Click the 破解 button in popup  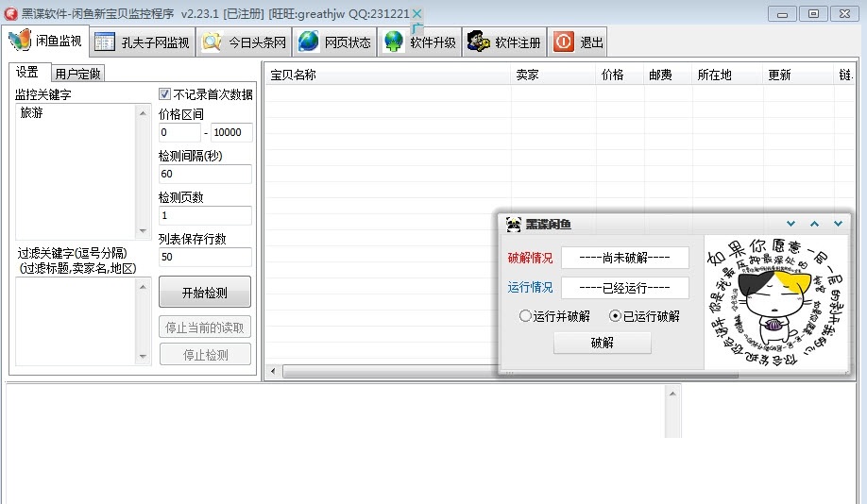coord(603,343)
